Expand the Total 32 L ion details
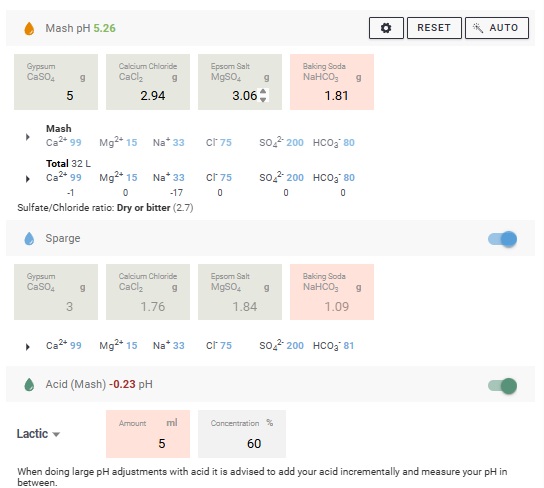Viewport: 544px width, 488px height. point(28,179)
